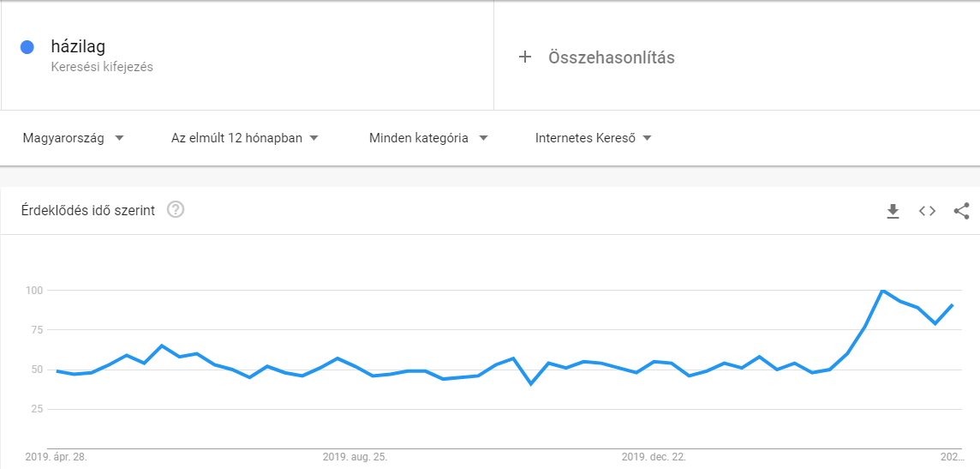
Task: Click the share icon
Action: point(961,211)
